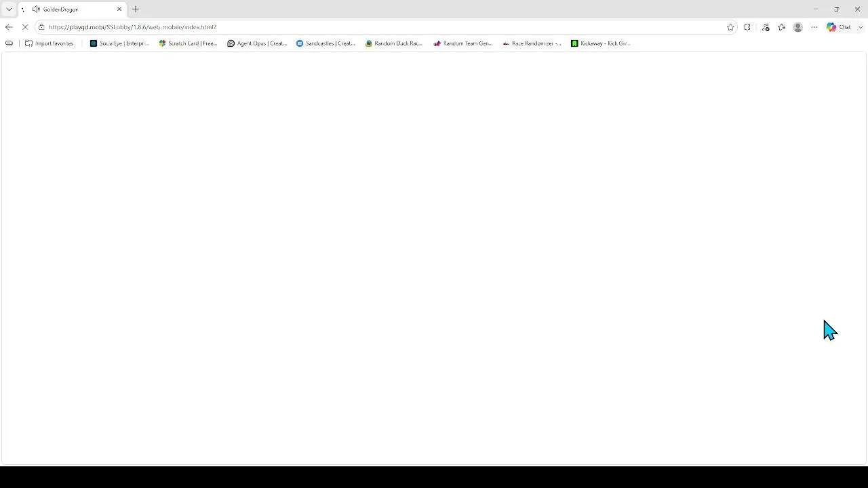This screenshot has height=488, width=868.
Task: Close the browser window
Action: (x=857, y=9)
